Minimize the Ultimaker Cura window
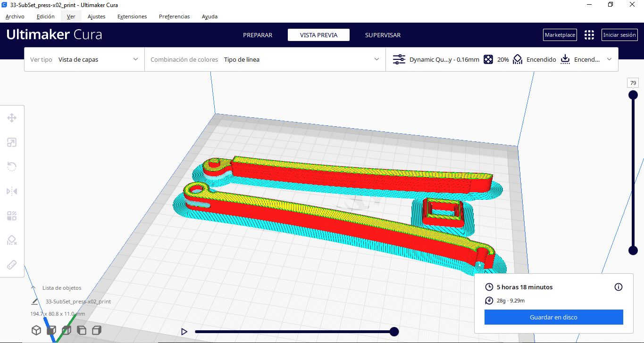This screenshot has height=343, width=644. 589,5
